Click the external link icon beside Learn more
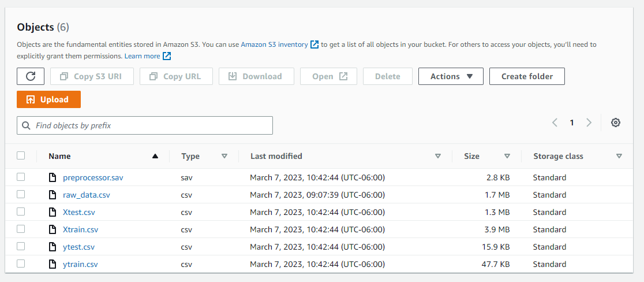 [x=167, y=56]
